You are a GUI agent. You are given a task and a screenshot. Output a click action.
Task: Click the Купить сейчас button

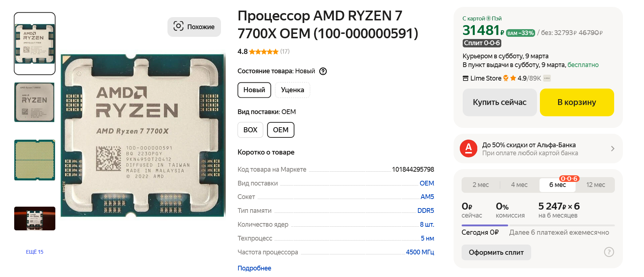[x=499, y=102]
